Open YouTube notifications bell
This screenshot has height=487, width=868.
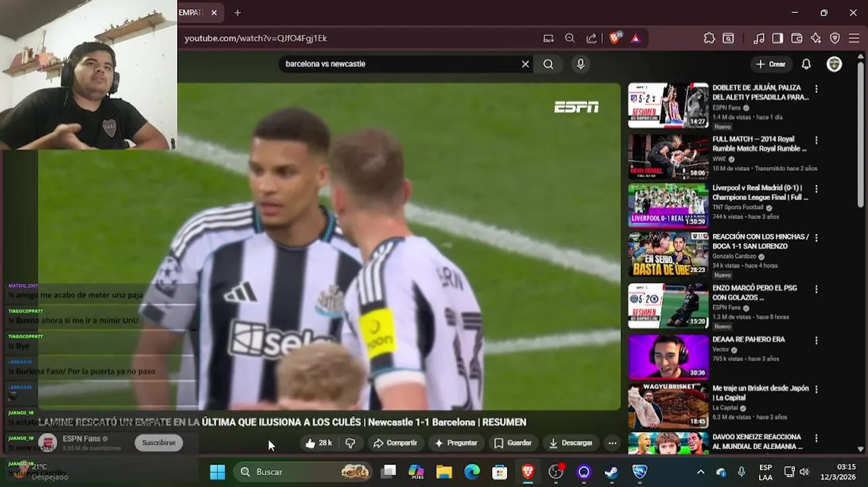806,64
